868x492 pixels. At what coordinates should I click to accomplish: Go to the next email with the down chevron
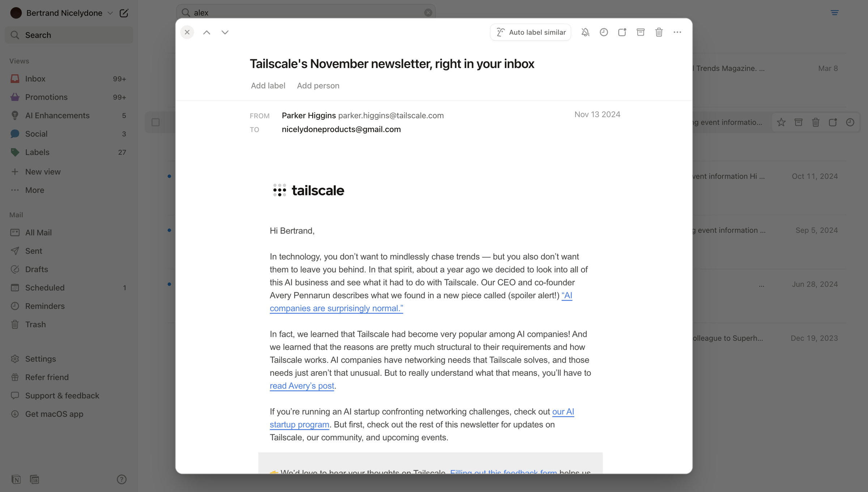pyautogui.click(x=225, y=32)
